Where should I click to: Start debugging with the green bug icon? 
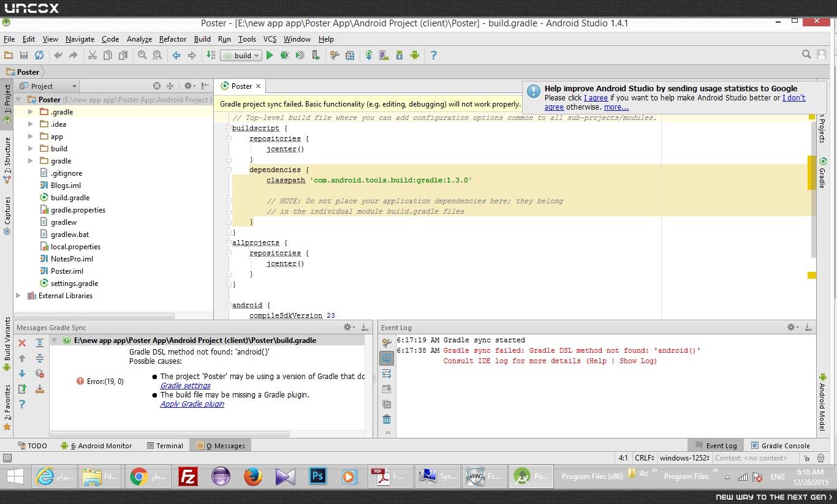click(285, 55)
